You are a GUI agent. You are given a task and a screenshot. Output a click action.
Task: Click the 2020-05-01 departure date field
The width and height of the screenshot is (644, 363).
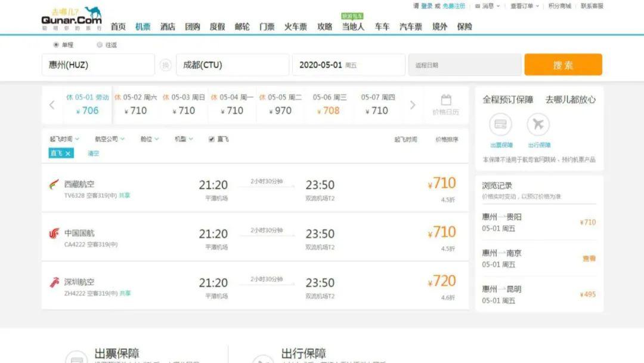[x=349, y=64]
